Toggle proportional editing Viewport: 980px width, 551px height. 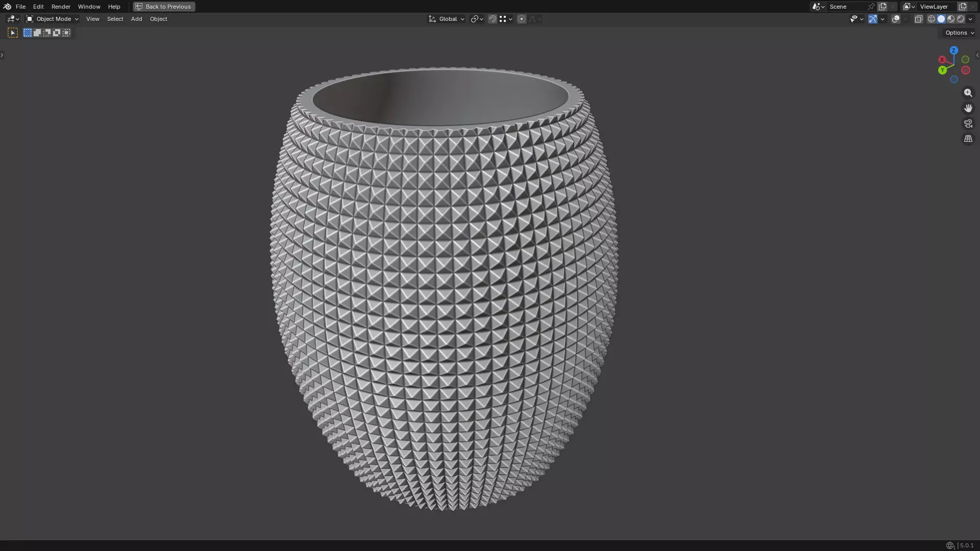click(x=521, y=19)
